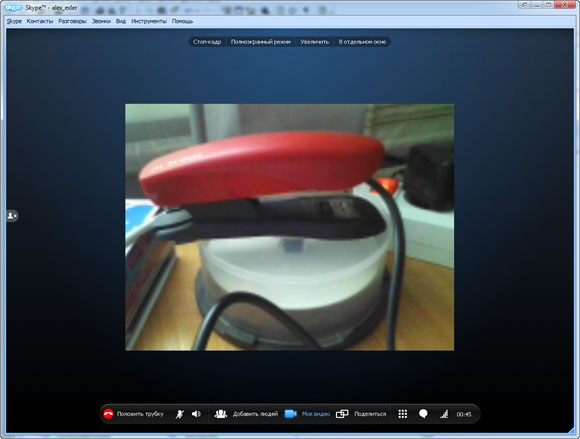Show the chat bubble icon
Image resolution: width=580 pixels, height=439 pixels.
coord(424,414)
